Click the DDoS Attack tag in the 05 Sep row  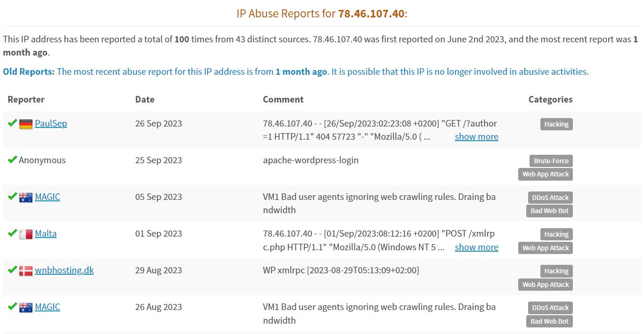tap(550, 198)
